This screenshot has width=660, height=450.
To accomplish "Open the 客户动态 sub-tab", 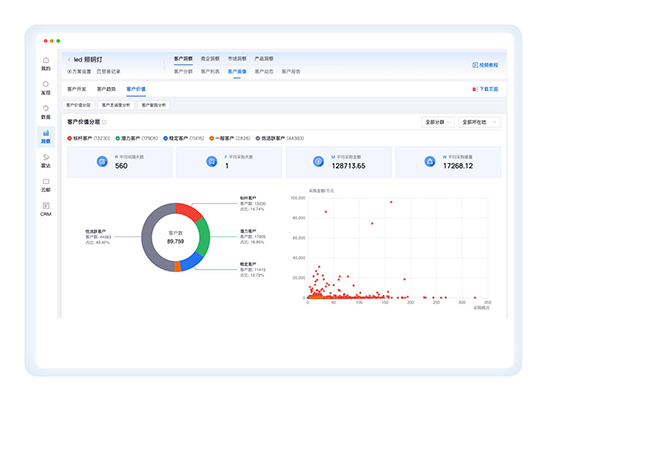I will 264,72.
